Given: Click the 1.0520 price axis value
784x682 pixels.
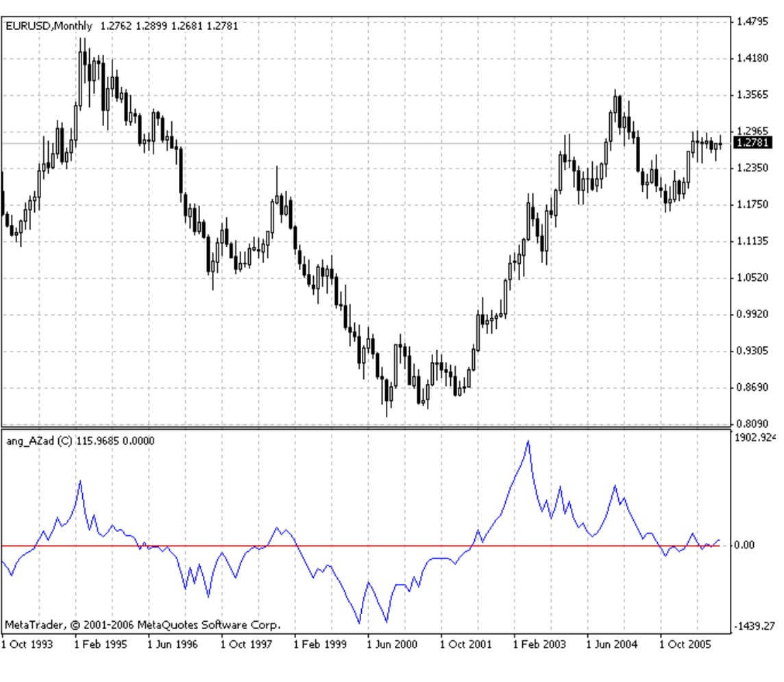Looking at the screenshot, I should tap(751, 278).
